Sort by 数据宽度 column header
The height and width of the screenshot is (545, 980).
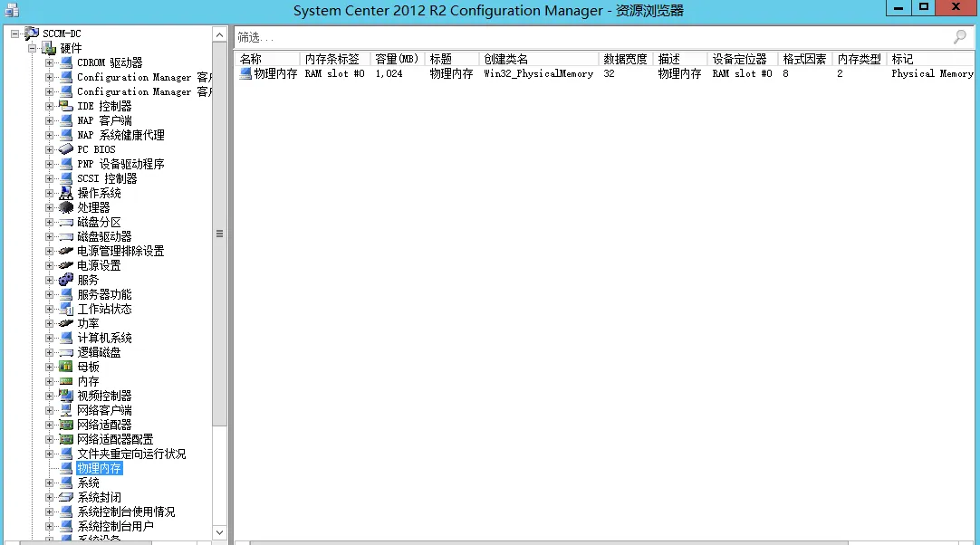coord(626,59)
